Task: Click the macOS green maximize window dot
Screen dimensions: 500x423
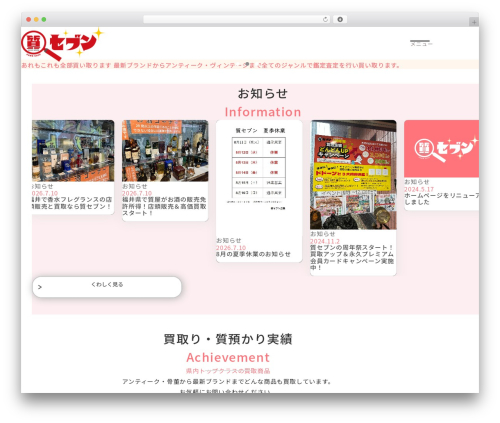Action: [44, 20]
